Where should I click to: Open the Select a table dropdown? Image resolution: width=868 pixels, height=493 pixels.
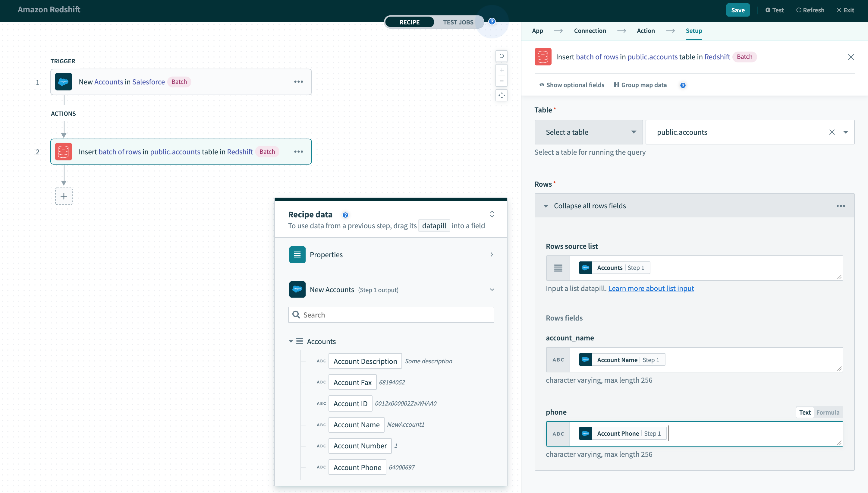(x=588, y=132)
